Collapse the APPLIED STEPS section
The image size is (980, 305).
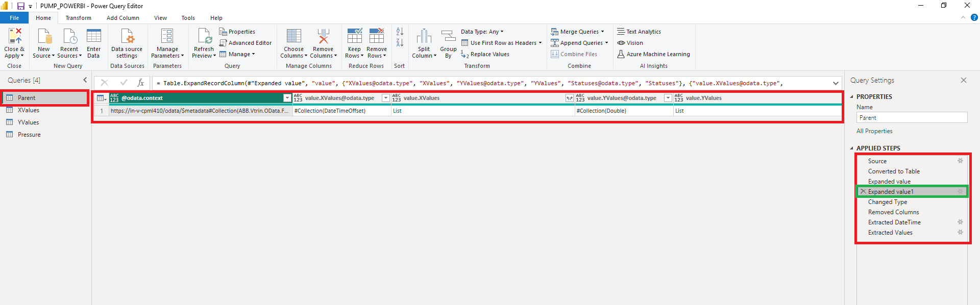[851, 148]
